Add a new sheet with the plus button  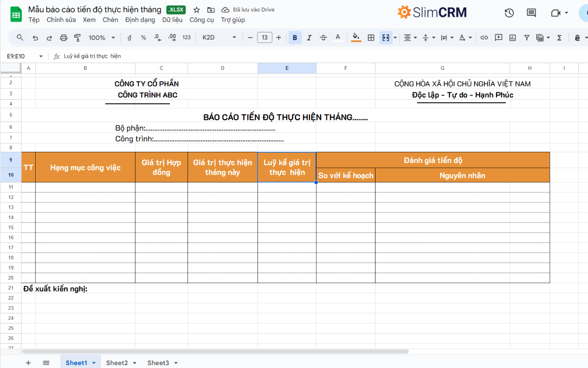point(28,363)
